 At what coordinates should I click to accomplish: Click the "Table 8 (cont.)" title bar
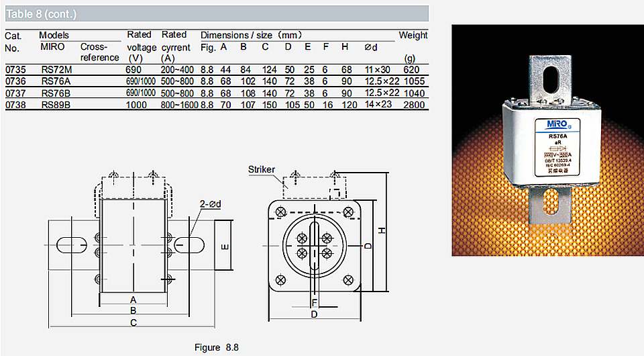[x=217, y=13]
